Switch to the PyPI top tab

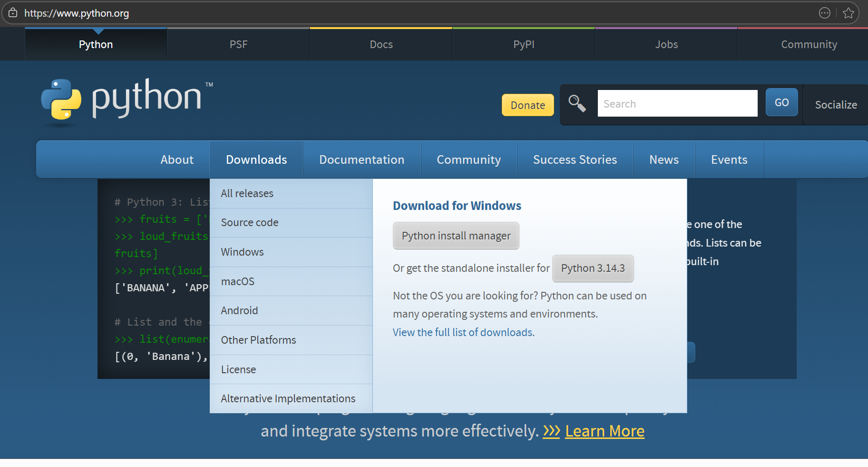(x=523, y=44)
